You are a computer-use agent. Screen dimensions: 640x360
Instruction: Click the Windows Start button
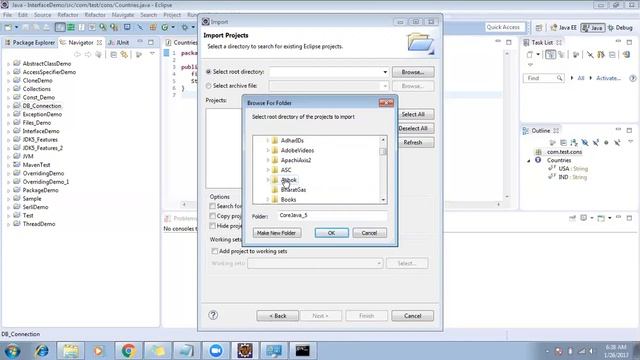click(12, 351)
